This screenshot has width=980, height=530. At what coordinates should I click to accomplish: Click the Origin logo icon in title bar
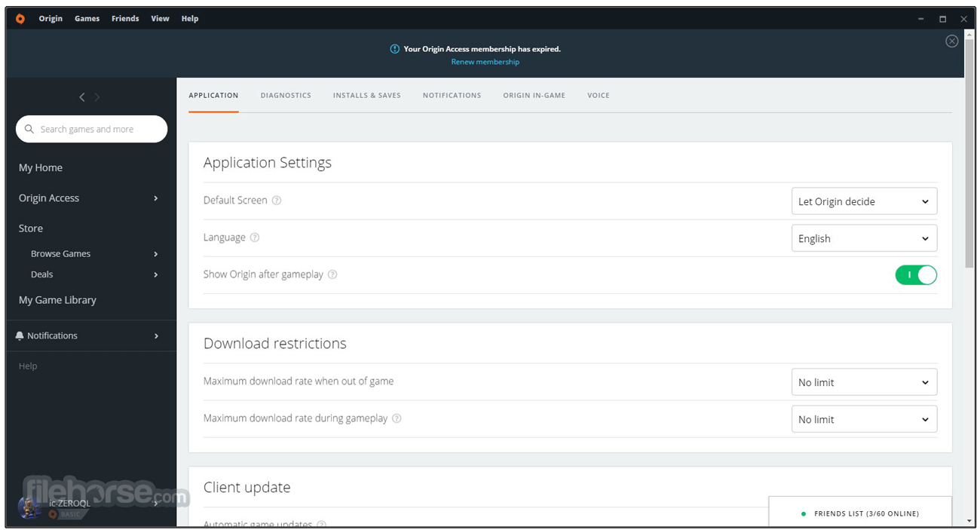click(x=20, y=19)
